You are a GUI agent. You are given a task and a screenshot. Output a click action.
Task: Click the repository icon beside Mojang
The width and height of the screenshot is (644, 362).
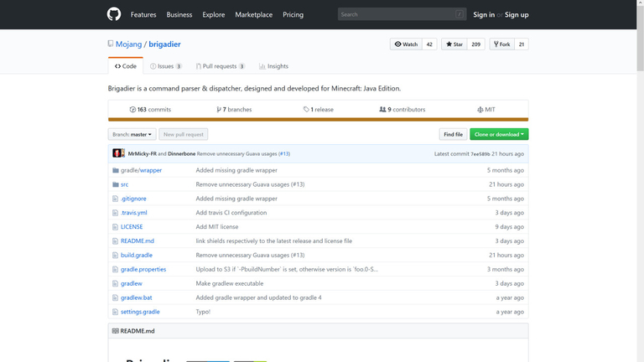pos(111,44)
